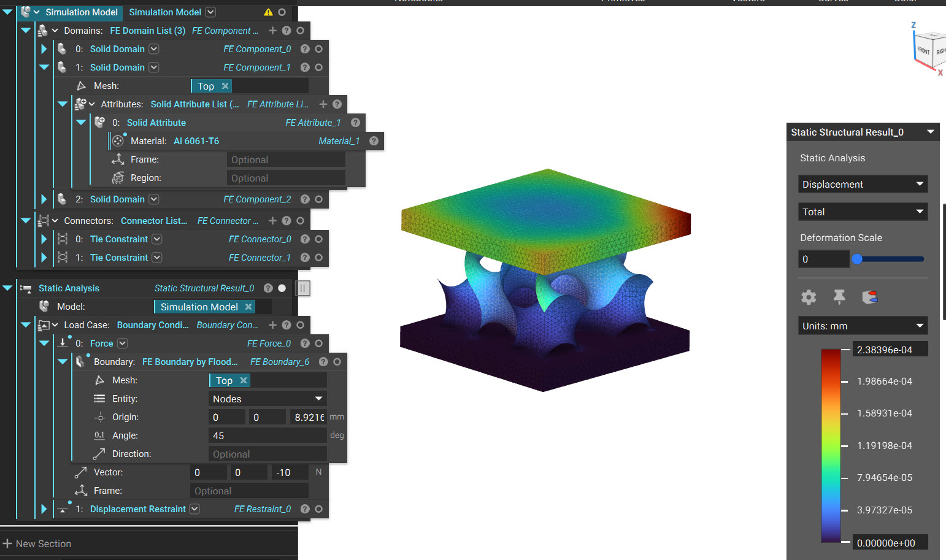The image size is (946, 560).
Task: Click the Deformation Scale slider handle
Action: (x=857, y=258)
